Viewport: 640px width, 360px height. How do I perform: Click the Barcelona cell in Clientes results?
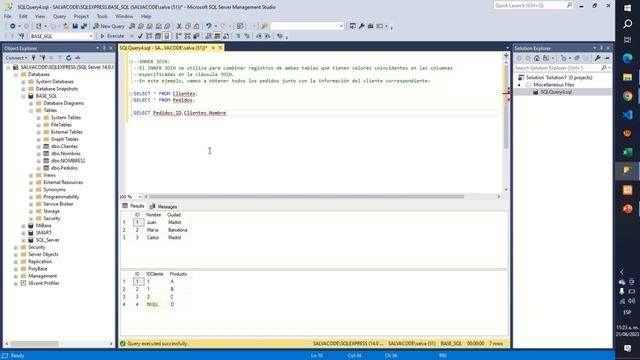click(x=178, y=230)
